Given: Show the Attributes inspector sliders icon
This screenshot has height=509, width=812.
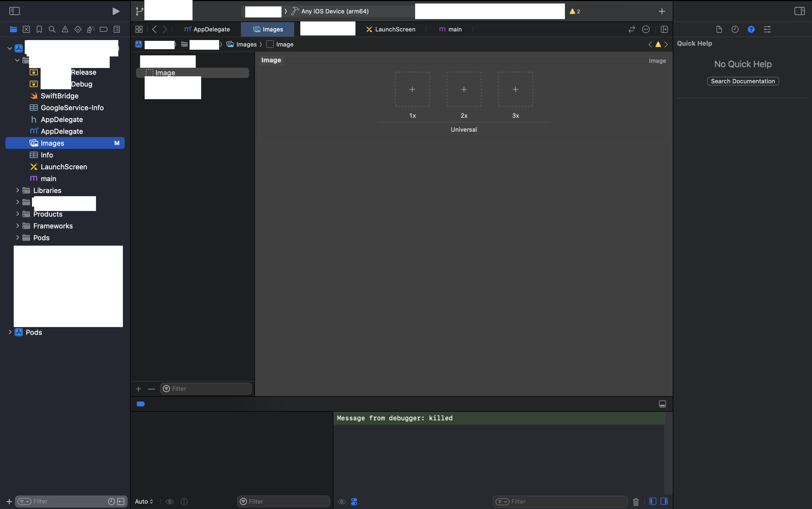Looking at the screenshot, I should [767, 29].
